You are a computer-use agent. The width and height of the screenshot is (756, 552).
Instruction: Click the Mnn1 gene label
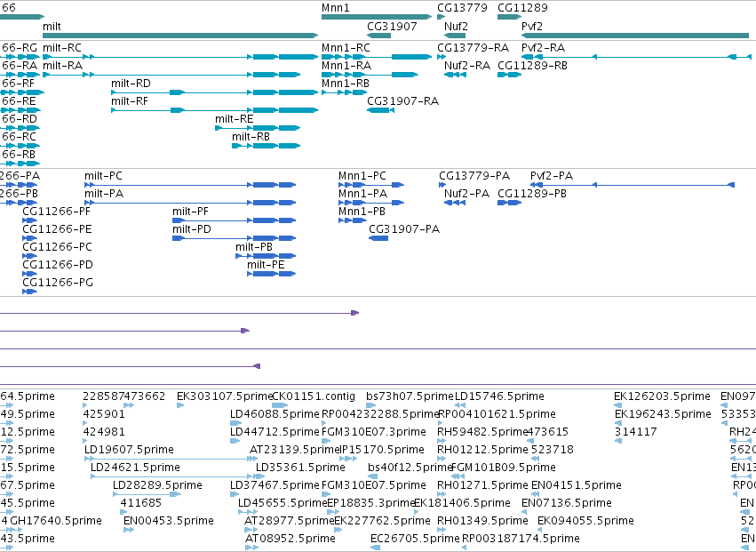coord(336,8)
